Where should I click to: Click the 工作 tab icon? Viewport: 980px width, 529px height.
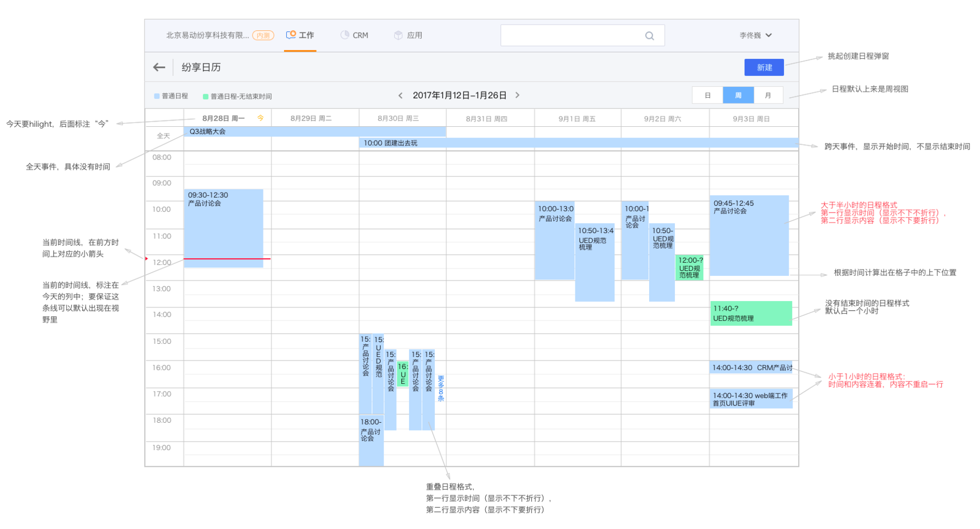(x=291, y=35)
